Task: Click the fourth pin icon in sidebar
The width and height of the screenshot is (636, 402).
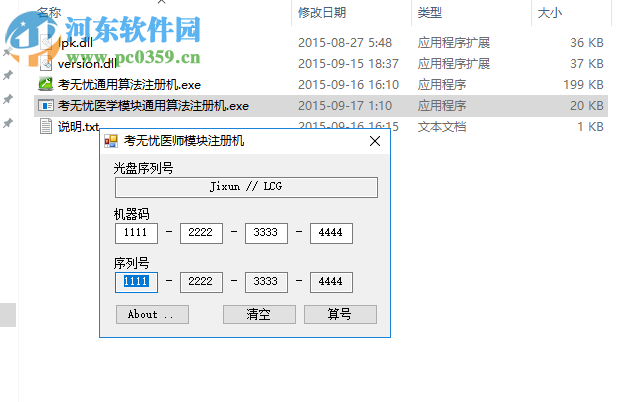Action: click(8, 123)
